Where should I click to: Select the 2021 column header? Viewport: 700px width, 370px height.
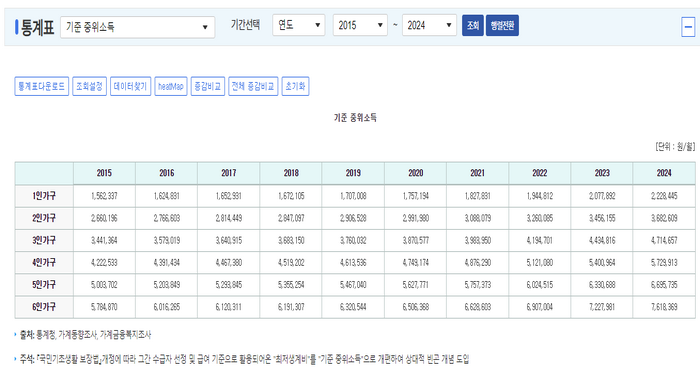coord(478,173)
